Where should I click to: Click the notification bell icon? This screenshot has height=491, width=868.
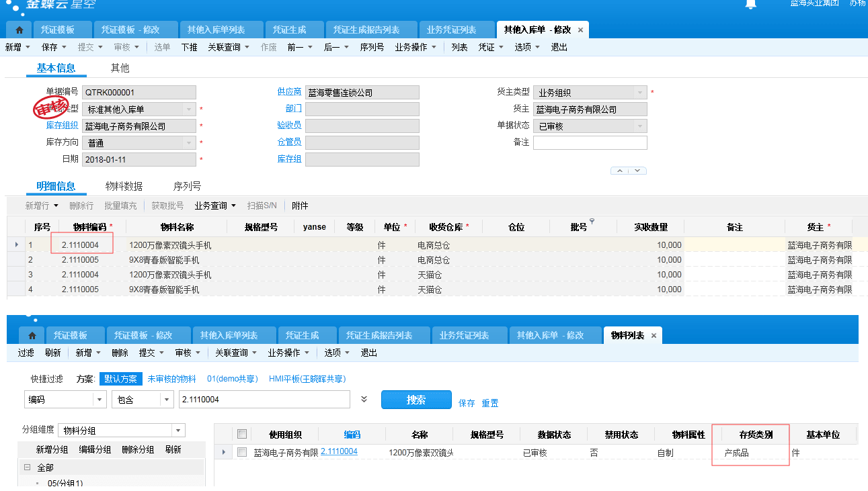coord(751,4)
